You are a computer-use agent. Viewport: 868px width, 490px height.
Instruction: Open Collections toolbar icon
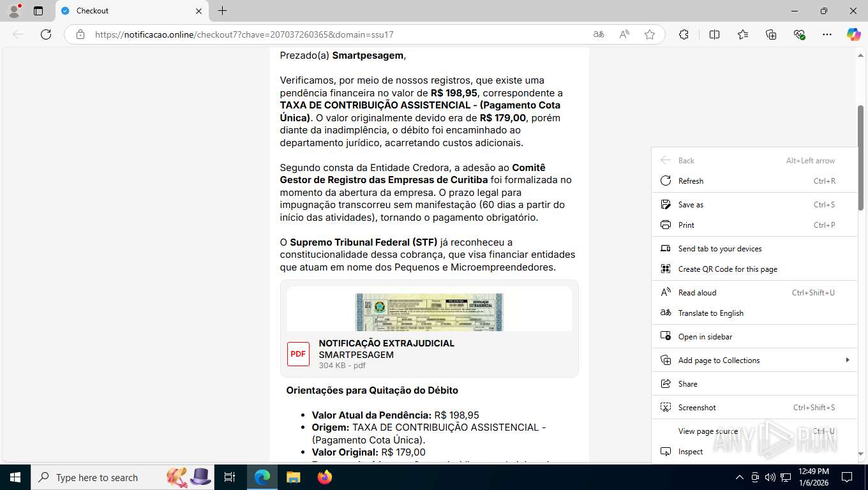pyautogui.click(x=771, y=34)
